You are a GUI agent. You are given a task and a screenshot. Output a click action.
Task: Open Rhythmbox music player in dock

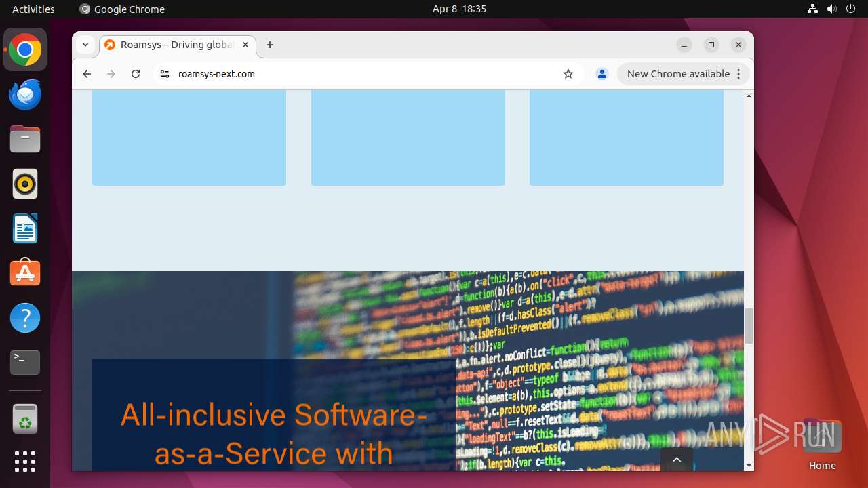point(25,184)
